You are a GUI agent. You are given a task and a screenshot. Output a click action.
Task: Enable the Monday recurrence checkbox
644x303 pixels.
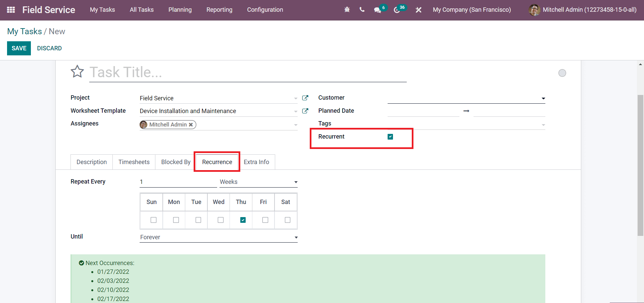[176, 220]
